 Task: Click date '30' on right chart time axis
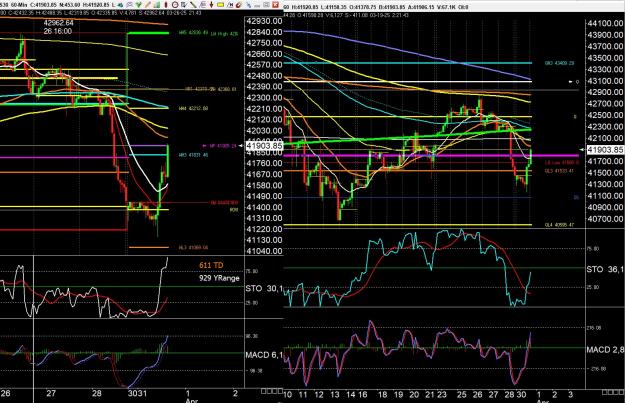coord(521,395)
